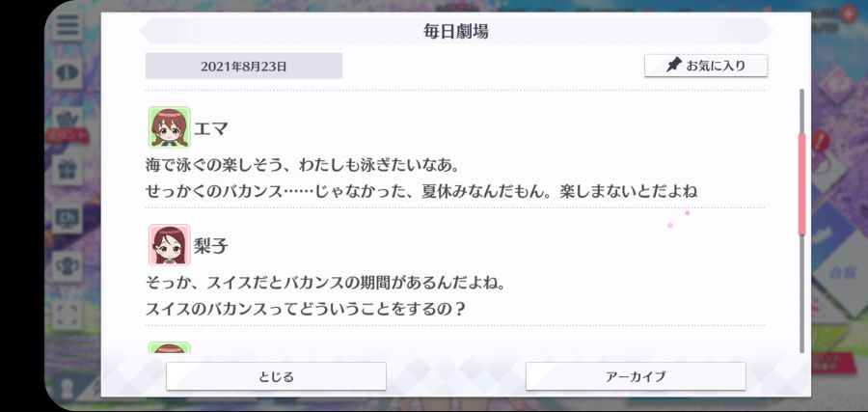The image size is (868, 412).
Task: Tap the partially visible third avatar
Action: point(170,347)
